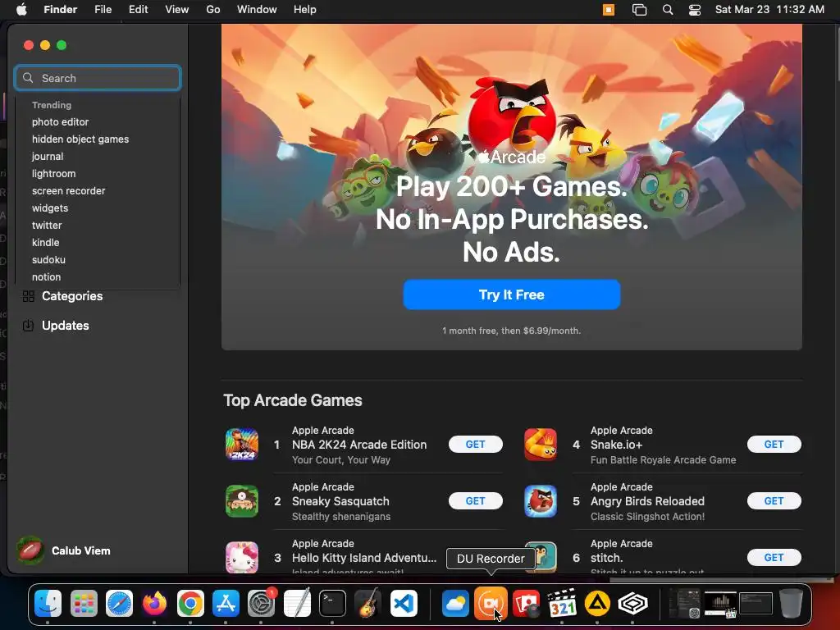Open Photo Booth from the dock
840x630 pixels.
pos(527,604)
